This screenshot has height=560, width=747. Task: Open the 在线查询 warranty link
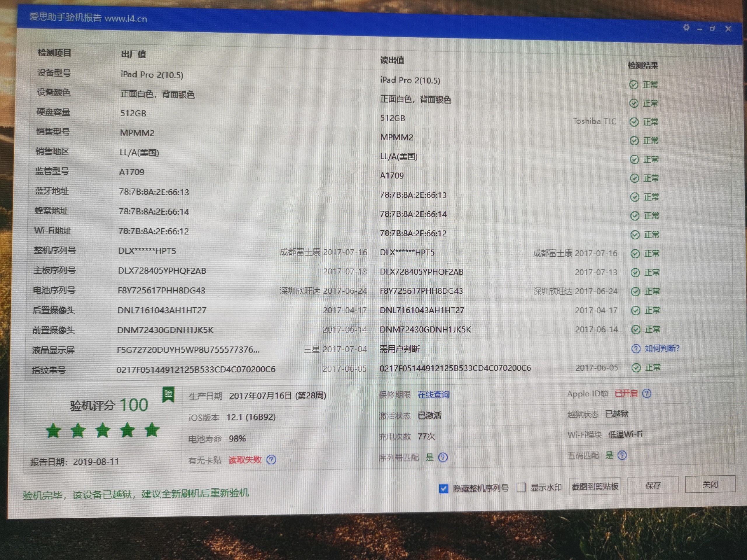click(x=433, y=395)
